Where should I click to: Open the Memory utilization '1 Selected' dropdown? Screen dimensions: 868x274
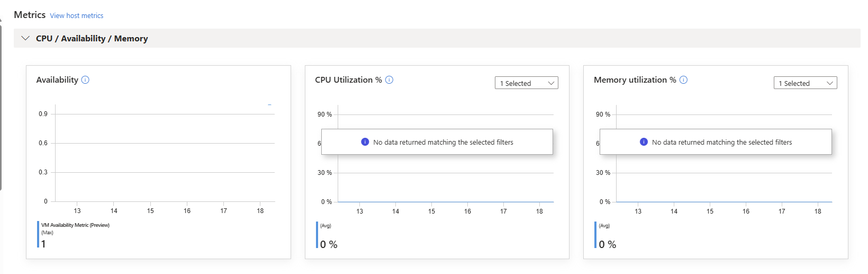pyautogui.click(x=805, y=83)
